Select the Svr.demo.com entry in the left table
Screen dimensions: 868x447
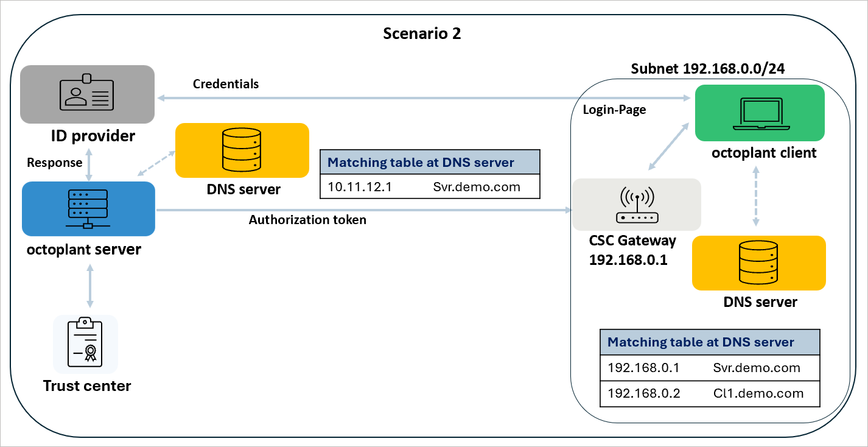coord(477,187)
